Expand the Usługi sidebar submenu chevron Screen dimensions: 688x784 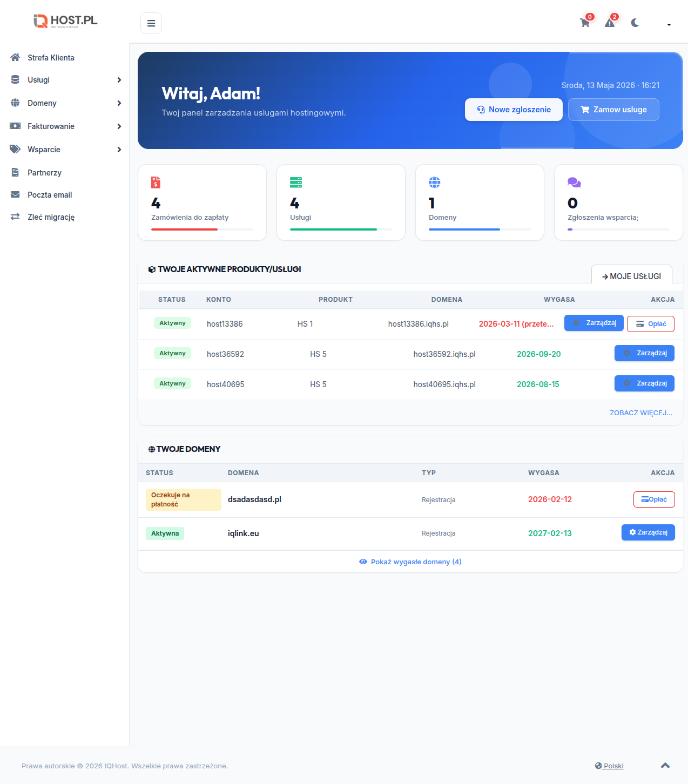pyautogui.click(x=119, y=80)
